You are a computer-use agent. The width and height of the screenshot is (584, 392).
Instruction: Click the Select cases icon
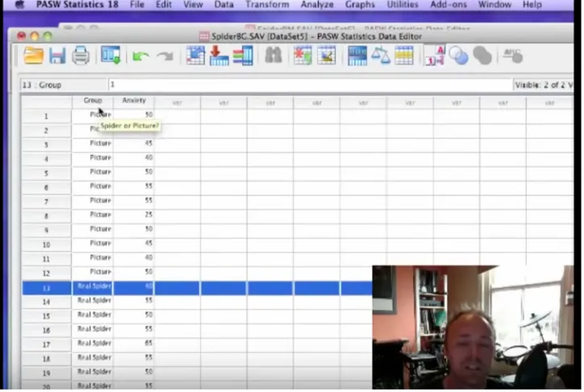(404, 56)
